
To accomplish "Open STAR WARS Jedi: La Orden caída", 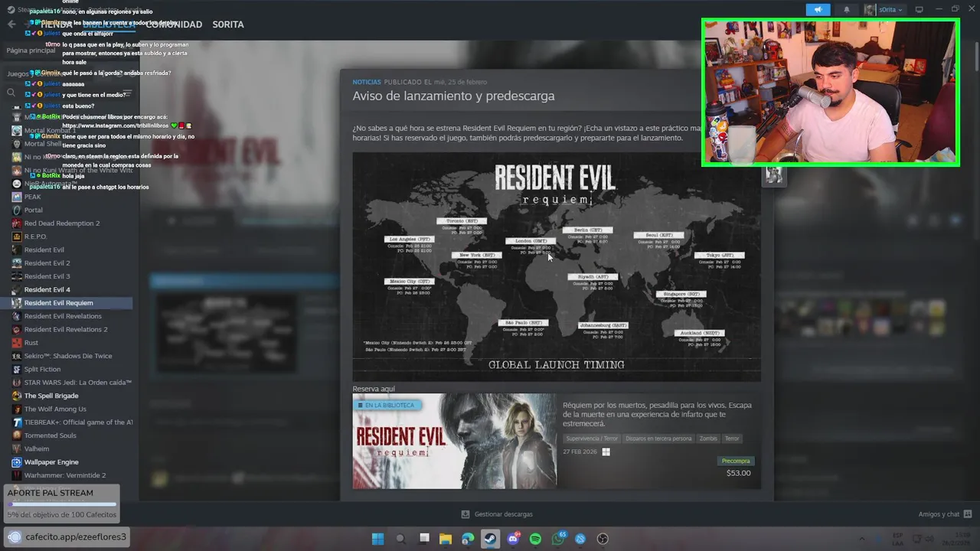I will (77, 383).
